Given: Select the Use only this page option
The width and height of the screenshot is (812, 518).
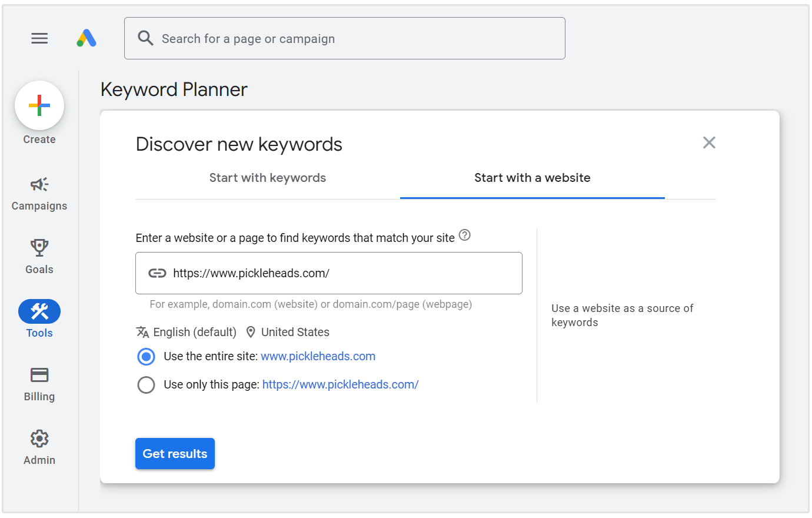Looking at the screenshot, I should (146, 384).
